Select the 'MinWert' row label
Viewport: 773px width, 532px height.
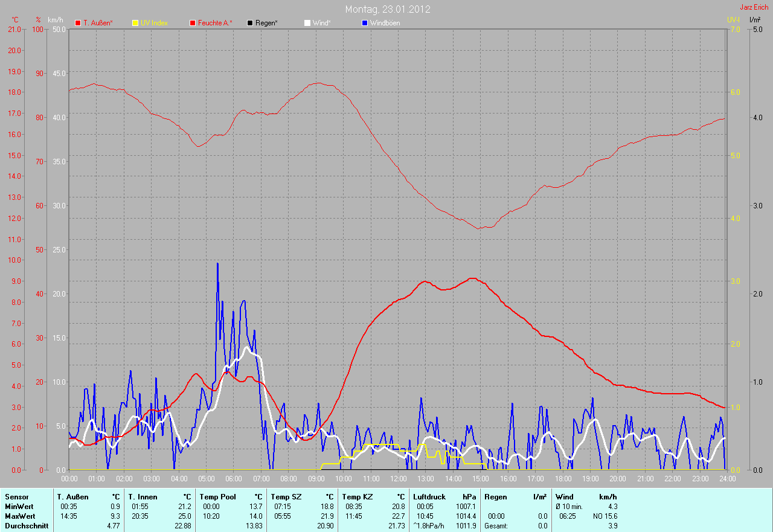pos(20,507)
